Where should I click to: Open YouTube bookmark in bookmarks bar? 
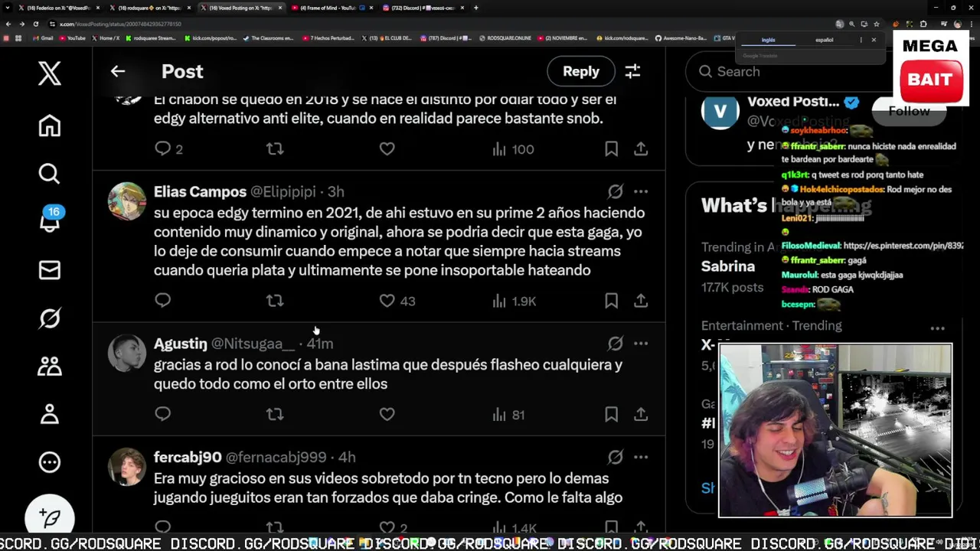[x=73, y=37]
